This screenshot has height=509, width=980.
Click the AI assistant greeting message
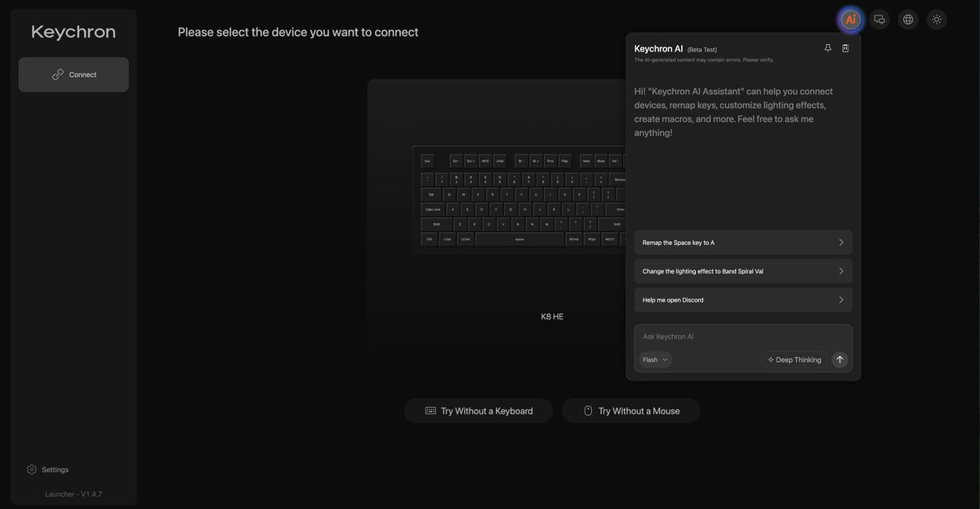coord(736,112)
